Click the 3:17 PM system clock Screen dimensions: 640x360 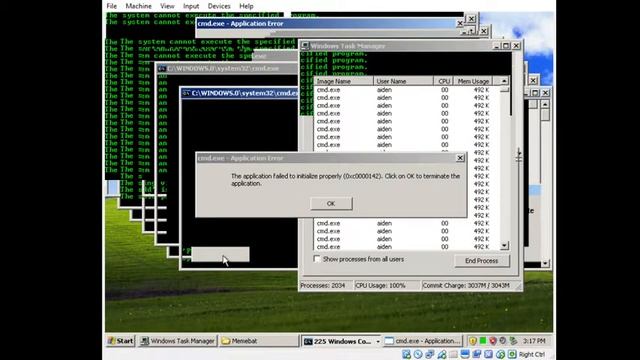point(534,341)
